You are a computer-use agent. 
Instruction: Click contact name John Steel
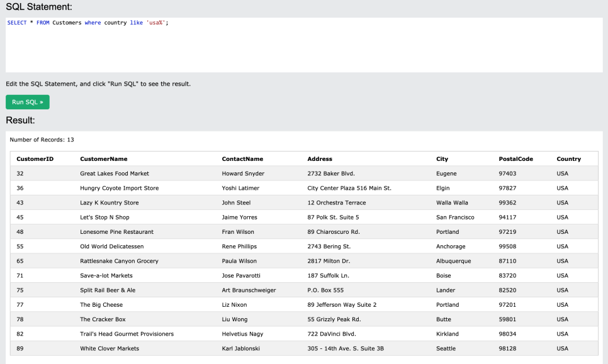click(236, 203)
